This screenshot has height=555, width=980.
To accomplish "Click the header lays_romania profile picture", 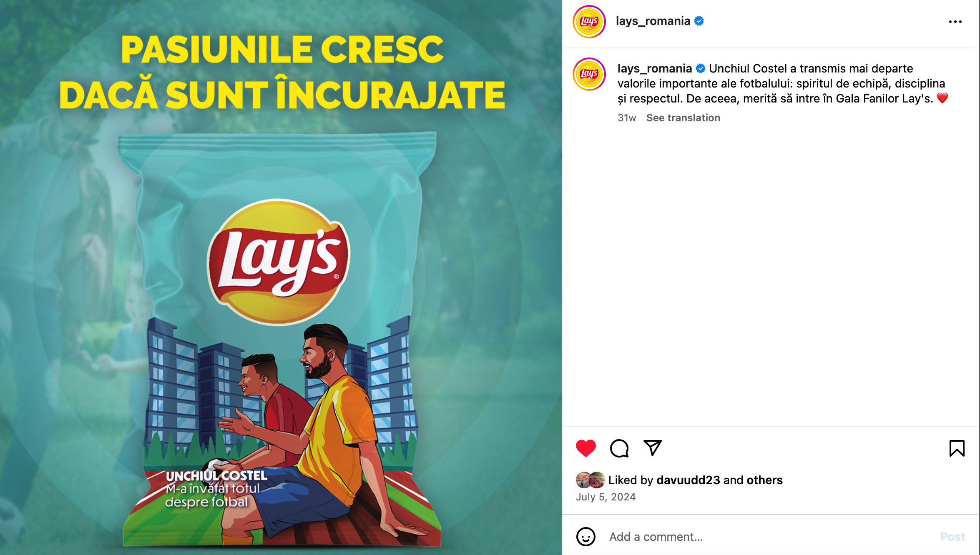I will pyautogui.click(x=589, y=22).
